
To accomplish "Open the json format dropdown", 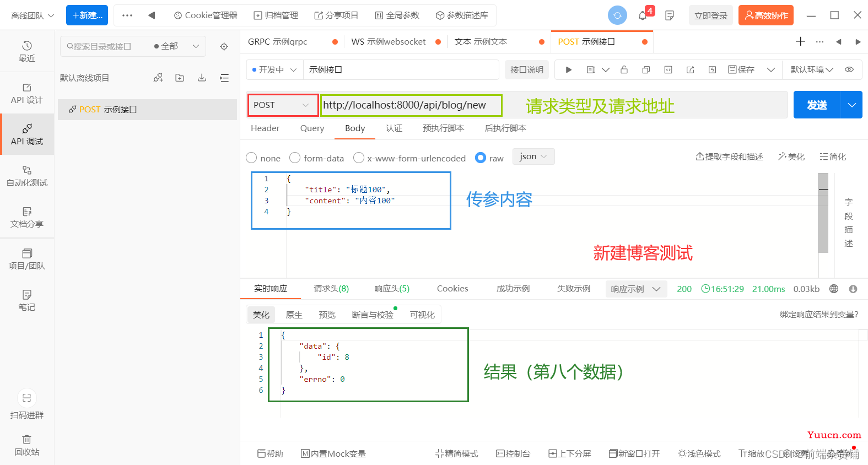I will 533,156.
